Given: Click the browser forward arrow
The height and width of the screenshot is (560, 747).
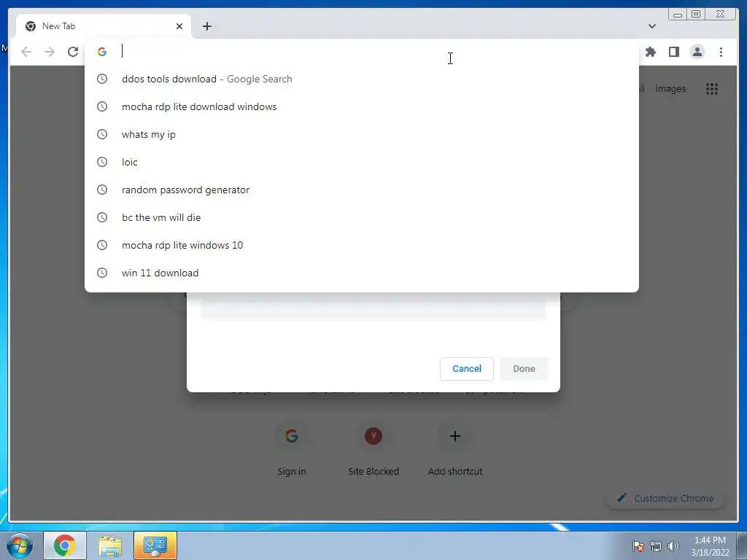Looking at the screenshot, I should (50, 52).
